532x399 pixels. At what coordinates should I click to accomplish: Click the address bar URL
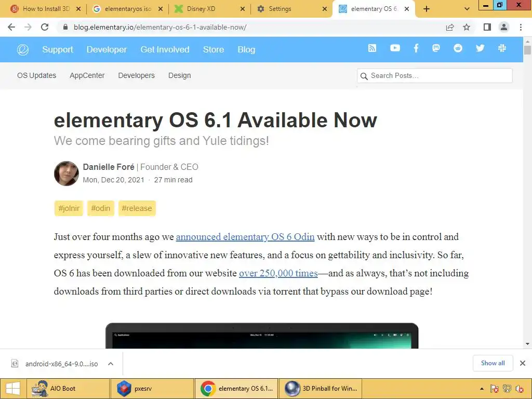(x=160, y=27)
